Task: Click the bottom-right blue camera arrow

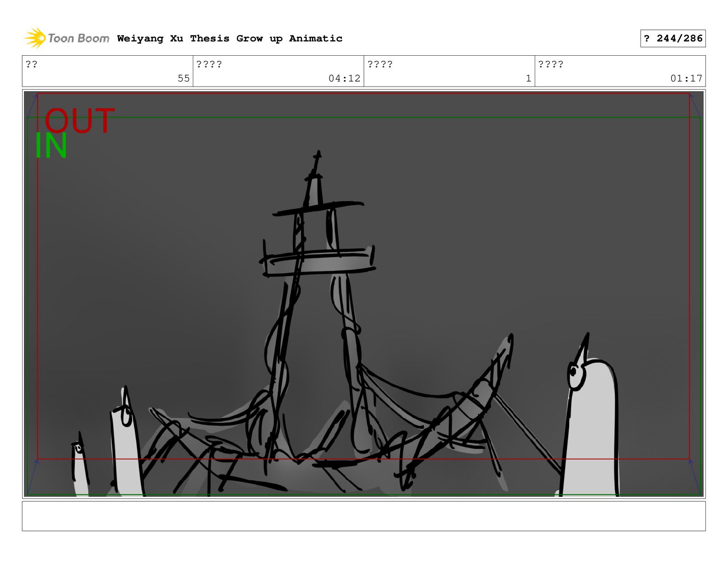Action: point(695,477)
